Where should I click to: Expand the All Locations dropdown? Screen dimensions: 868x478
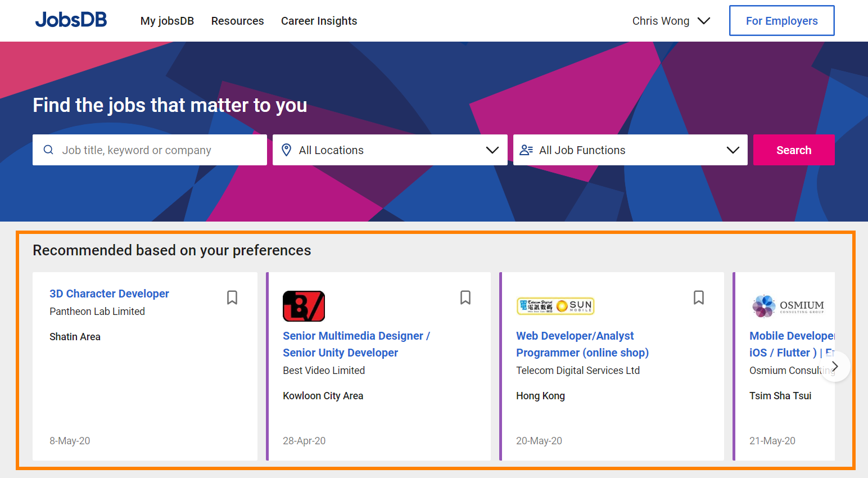click(492, 150)
